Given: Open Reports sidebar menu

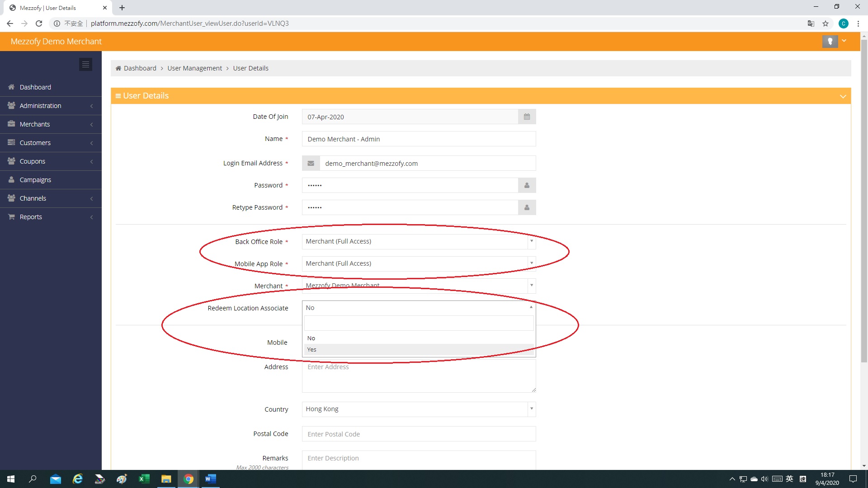Looking at the screenshot, I should [51, 217].
